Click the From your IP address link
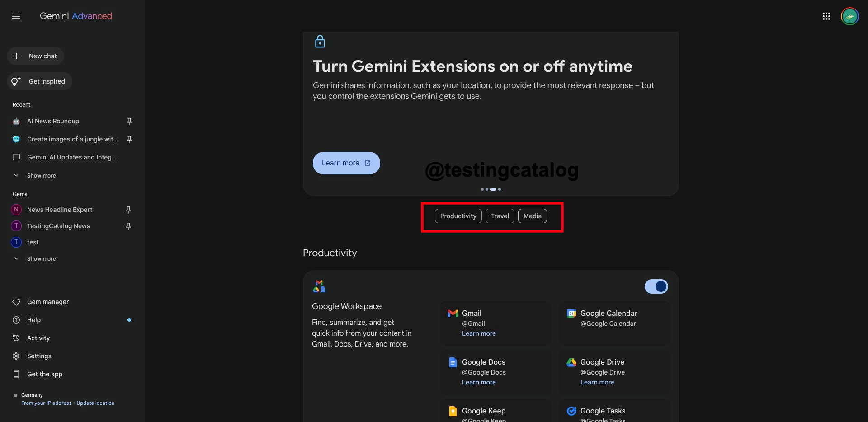This screenshot has width=868, height=422. click(x=46, y=403)
